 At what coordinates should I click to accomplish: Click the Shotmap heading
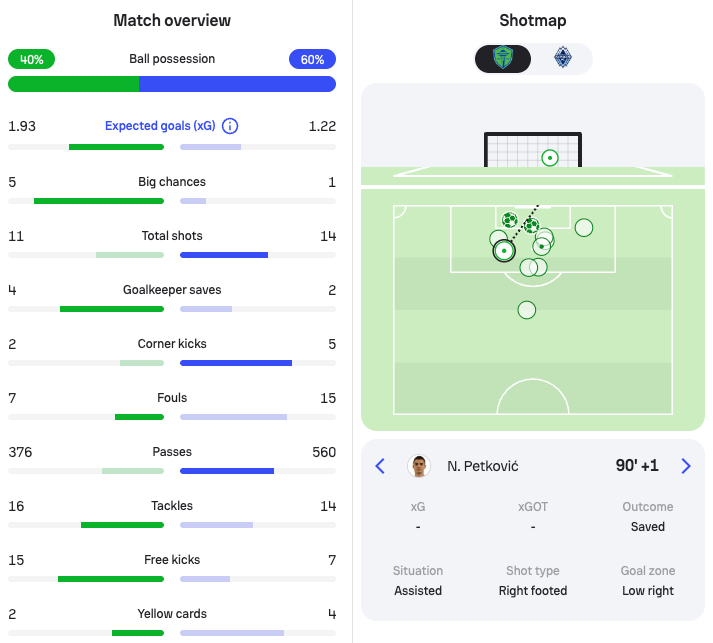click(533, 20)
